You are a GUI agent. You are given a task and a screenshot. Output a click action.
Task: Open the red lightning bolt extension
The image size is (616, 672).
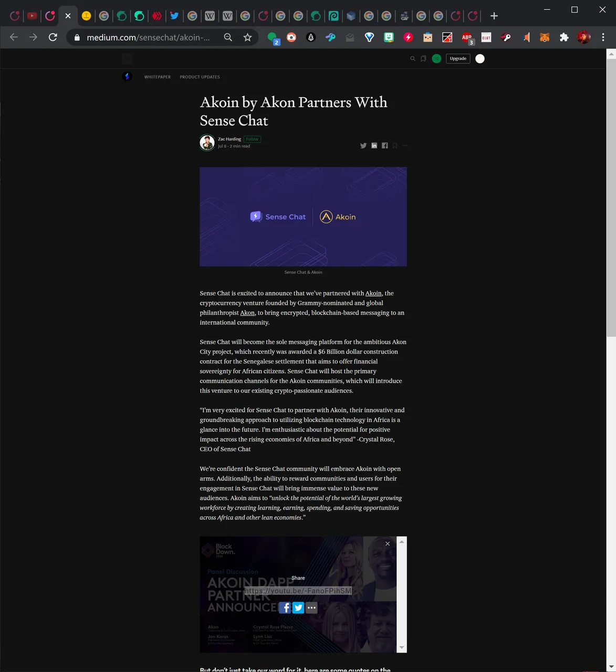pos(408,37)
